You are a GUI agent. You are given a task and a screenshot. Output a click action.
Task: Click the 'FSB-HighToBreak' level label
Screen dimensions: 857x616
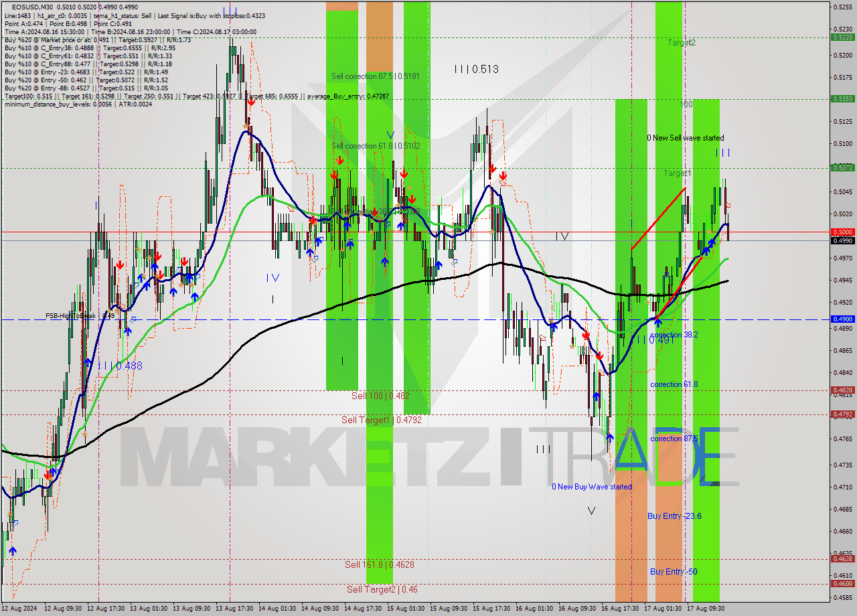71,315
